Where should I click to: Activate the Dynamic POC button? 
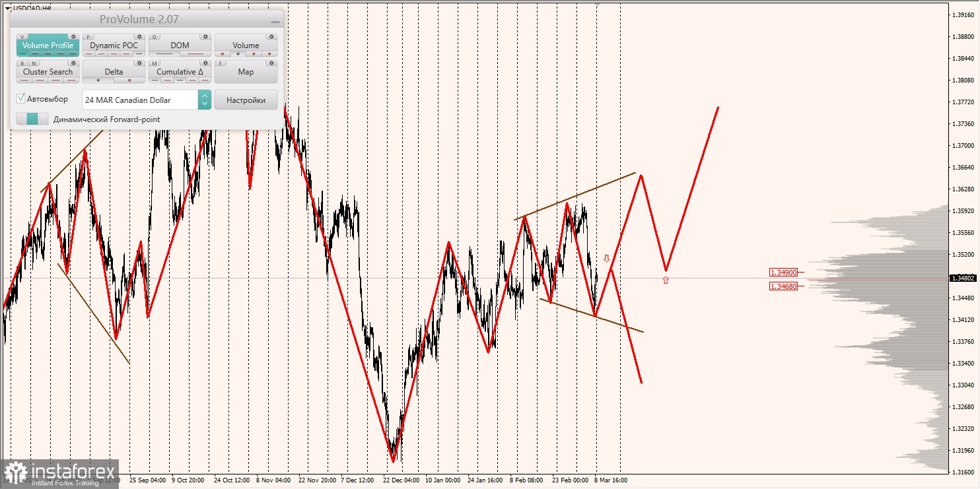[x=114, y=46]
